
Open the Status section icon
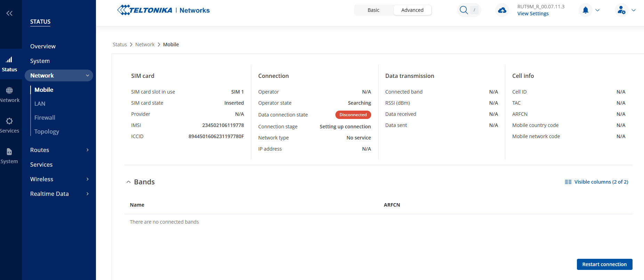tap(9, 60)
